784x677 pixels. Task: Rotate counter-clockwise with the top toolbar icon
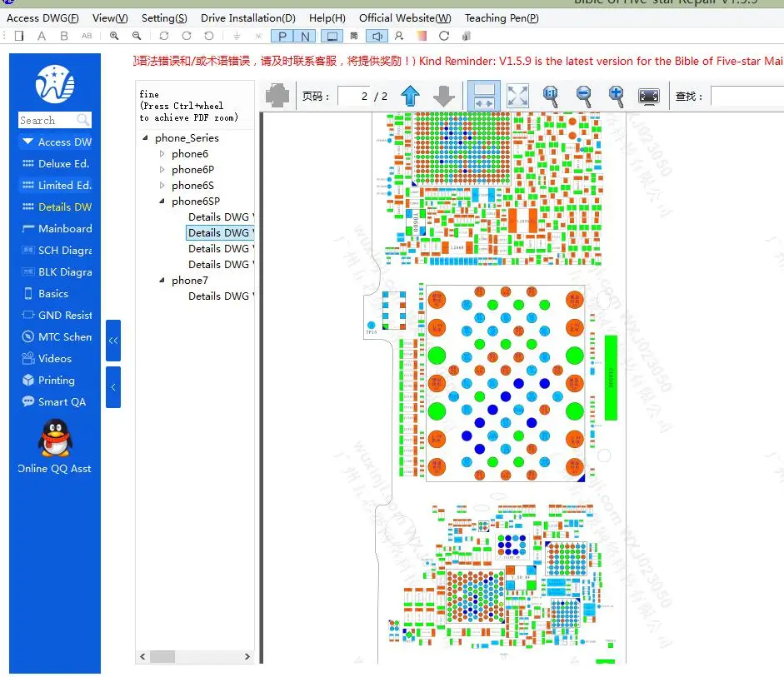tap(209, 36)
